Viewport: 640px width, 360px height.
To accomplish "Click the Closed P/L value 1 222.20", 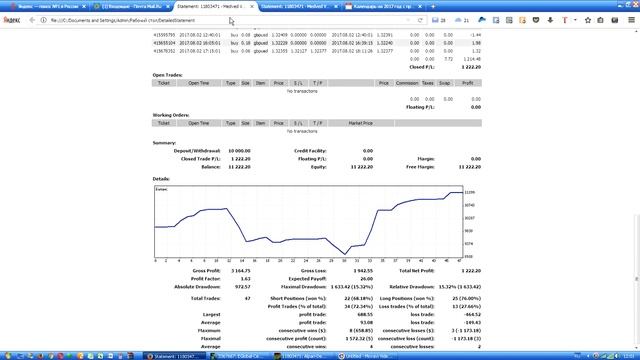I will (471, 67).
